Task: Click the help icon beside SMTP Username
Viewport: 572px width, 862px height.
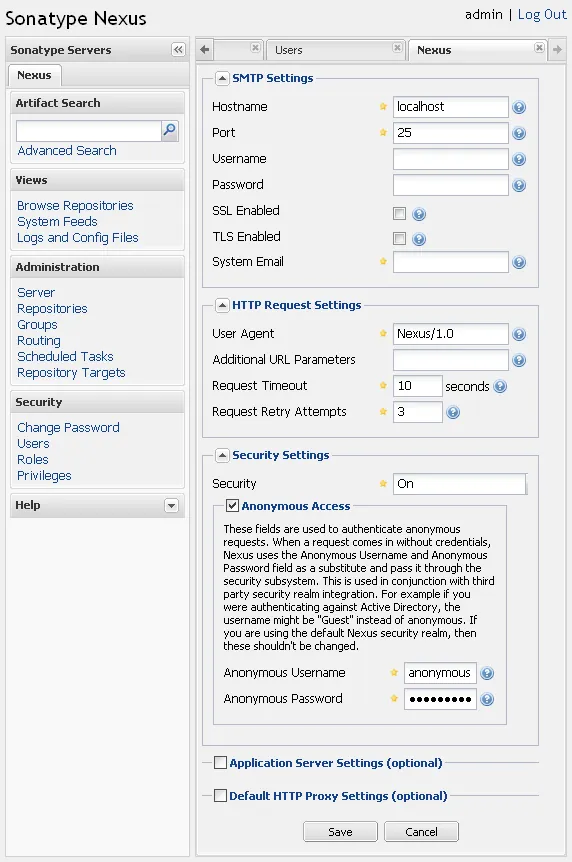Action: click(519, 159)
